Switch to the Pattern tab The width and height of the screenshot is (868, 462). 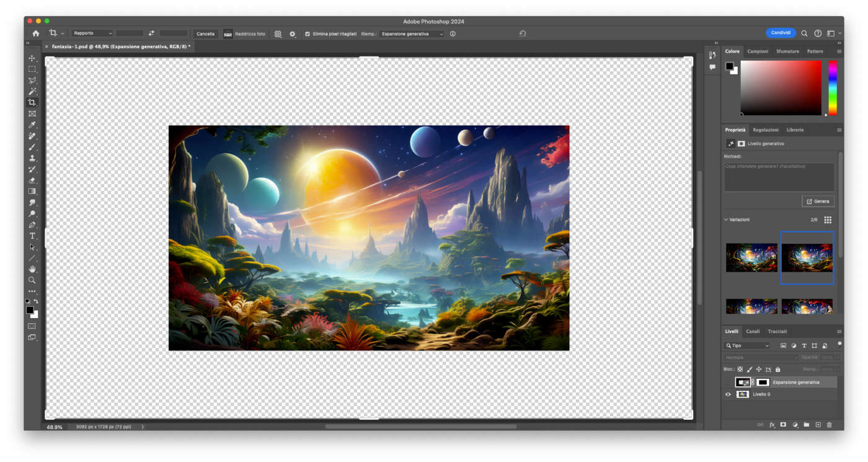(x=815, y=51)
